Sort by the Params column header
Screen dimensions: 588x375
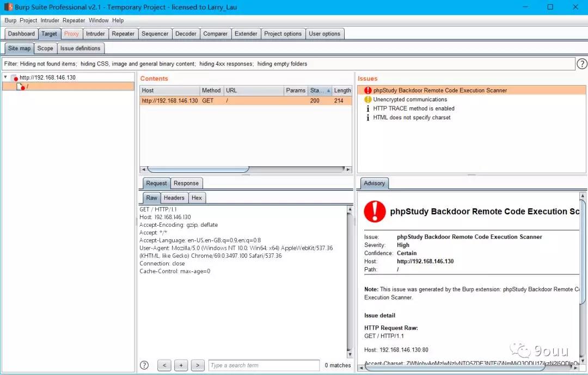tap(296, 90)
